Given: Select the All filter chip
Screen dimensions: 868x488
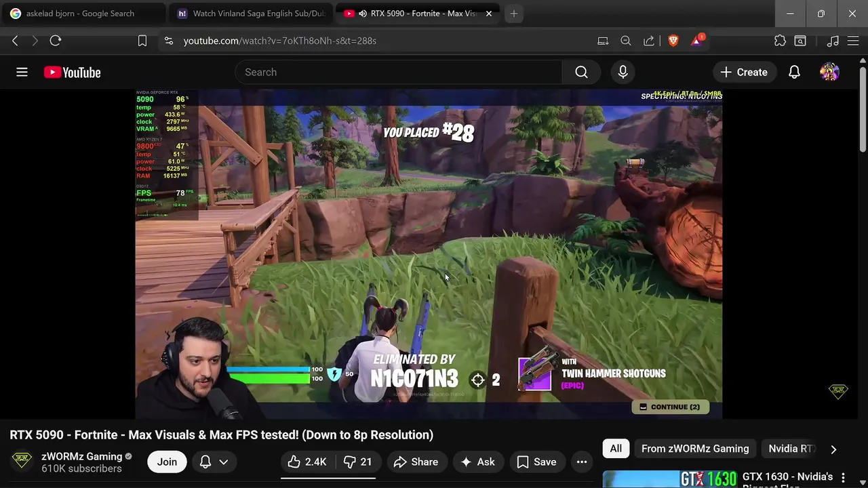Looking at the screenshot, I should [x=616, y=449].
